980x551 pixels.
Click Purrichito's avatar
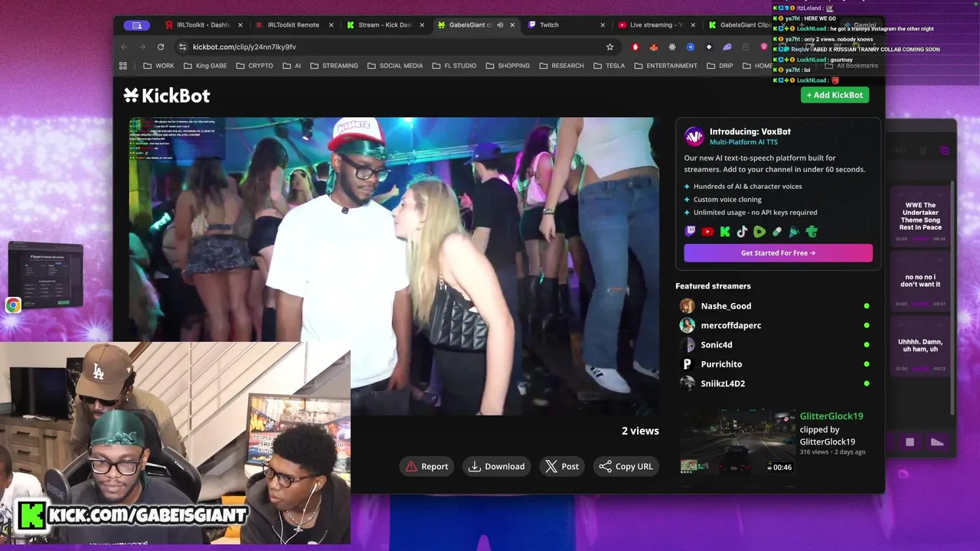click(688, 364)
